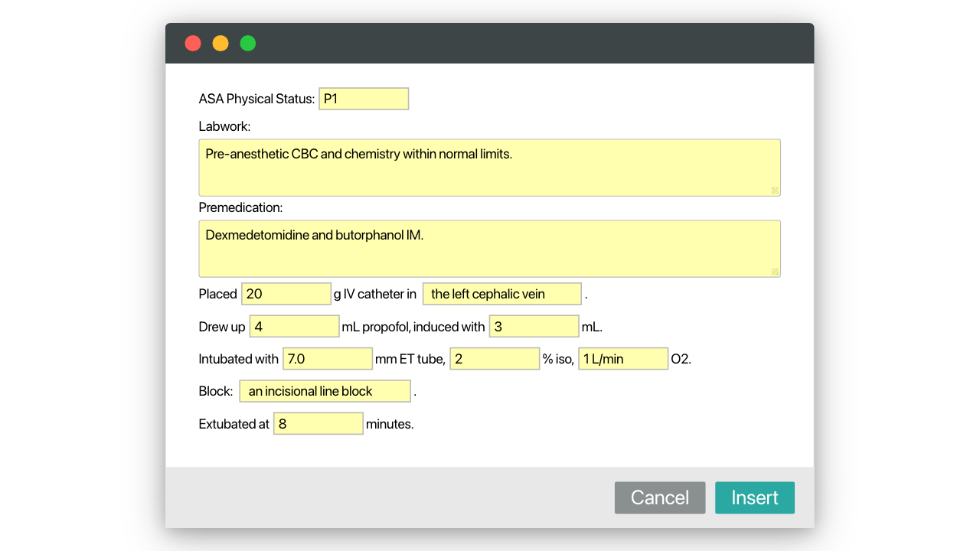
Task: Click the 'Drew up' label
Action: [x=222, y=327]
